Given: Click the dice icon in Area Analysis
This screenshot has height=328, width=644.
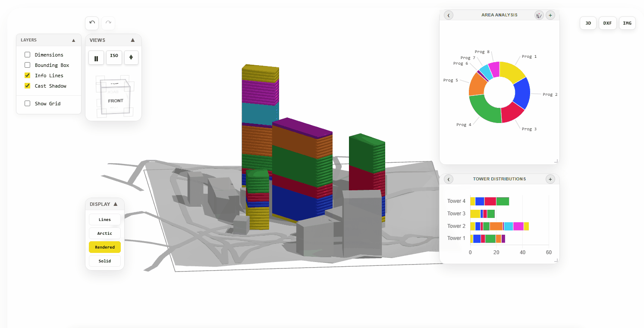Looking at the screenshot, I should (539, 15).
